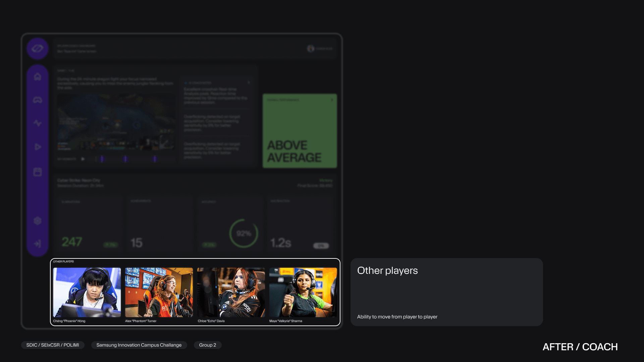
Task: Jump to the third purple key moment marker
Action: pyautogui.click(x=155, y=159)
